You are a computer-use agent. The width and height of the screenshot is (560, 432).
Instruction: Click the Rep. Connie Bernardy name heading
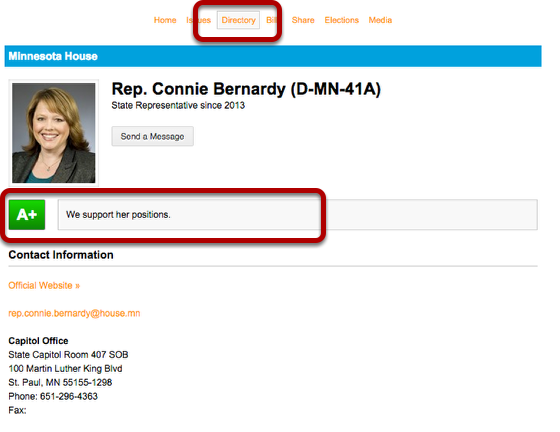point(246,89)
